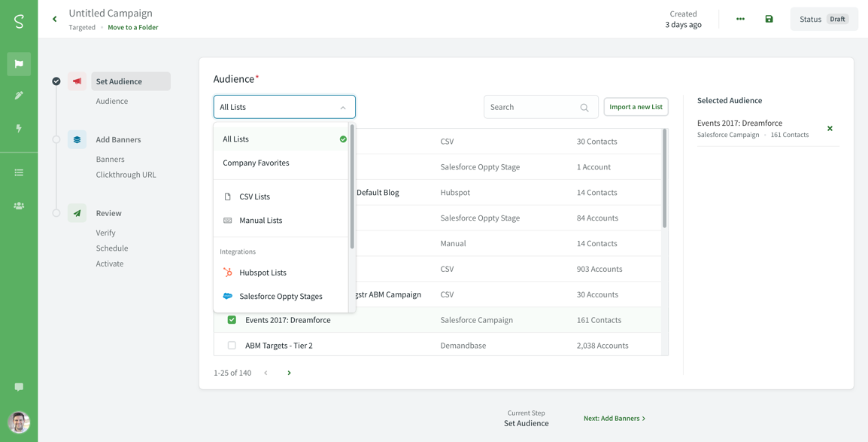This screenshot has width=868, height=442.
Task: Open the pencil edit icon in sidebar
Action: [x=19, y=96]
